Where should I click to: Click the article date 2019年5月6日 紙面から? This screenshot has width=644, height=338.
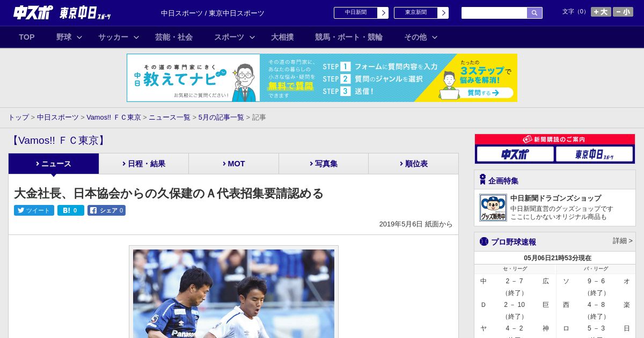click(x=416, y=224)
